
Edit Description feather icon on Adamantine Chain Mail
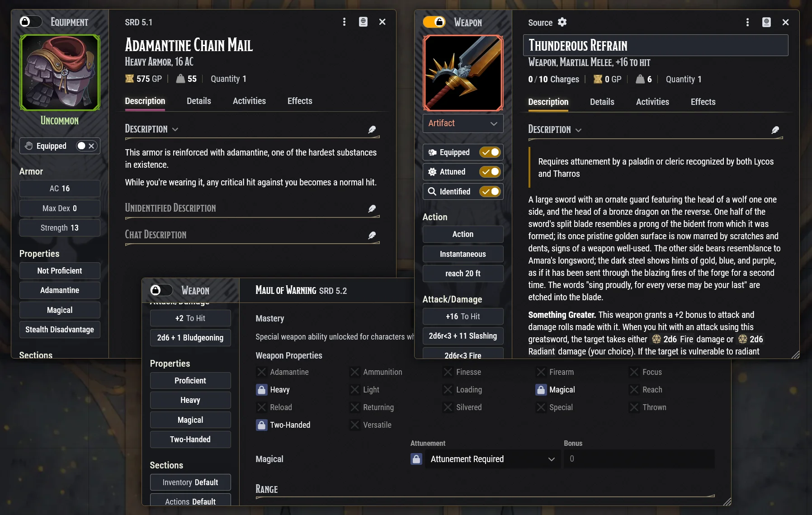point(372,129)
